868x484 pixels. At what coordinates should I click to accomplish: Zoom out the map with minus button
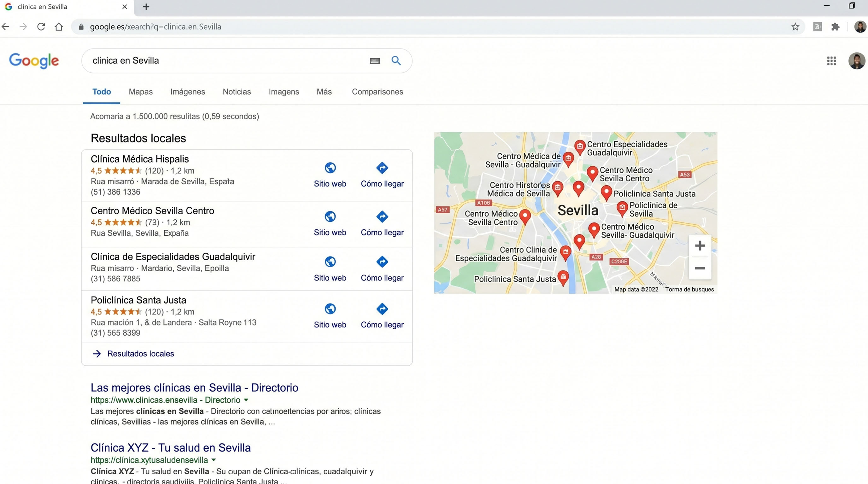tap(700, 268)
